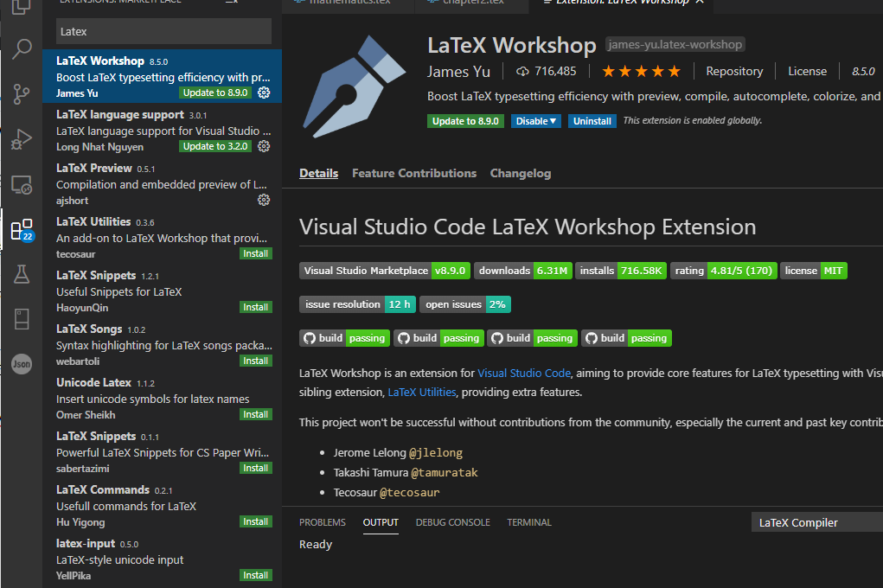This screenshot has width=883, height=588.
Task: Open manage gear for LaTeX language support
Action: (x=264, y=146)
